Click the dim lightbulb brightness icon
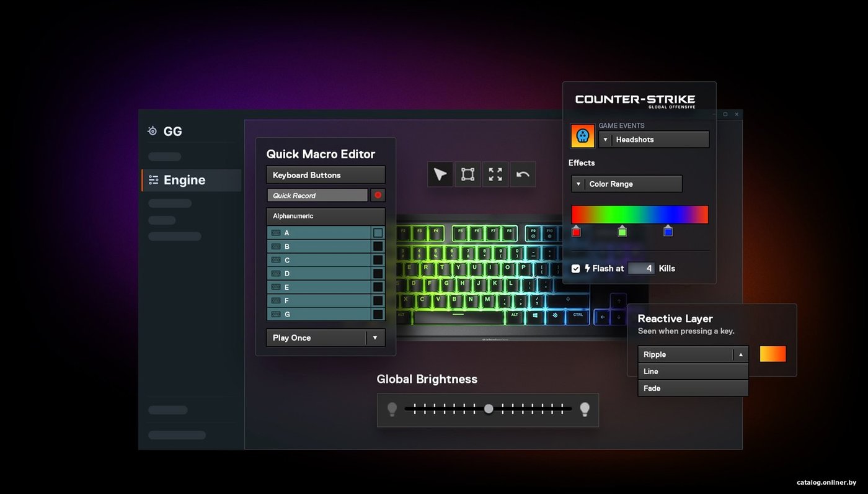The height and width of the screenshot is (494, 868). 392,409
